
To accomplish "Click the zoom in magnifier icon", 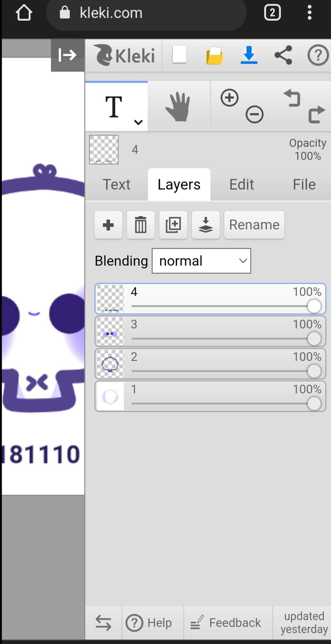I will point(230,98).
